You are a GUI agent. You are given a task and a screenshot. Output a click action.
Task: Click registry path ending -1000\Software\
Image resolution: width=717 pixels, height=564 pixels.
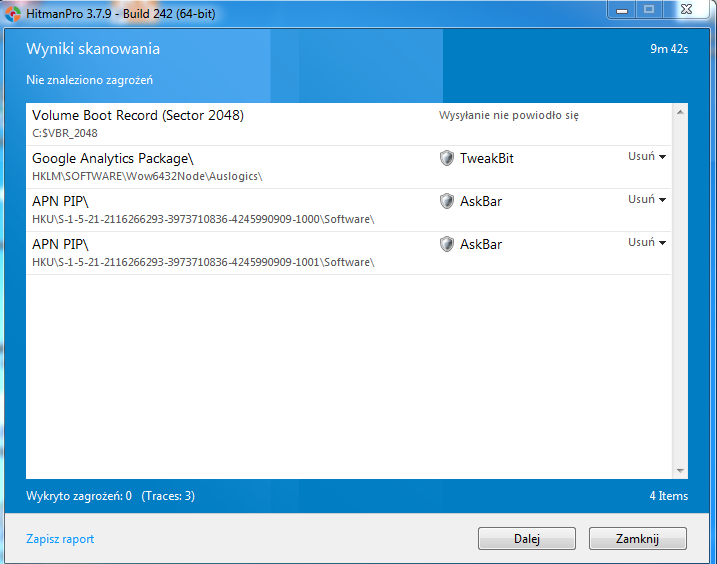[x=203, y=219]
